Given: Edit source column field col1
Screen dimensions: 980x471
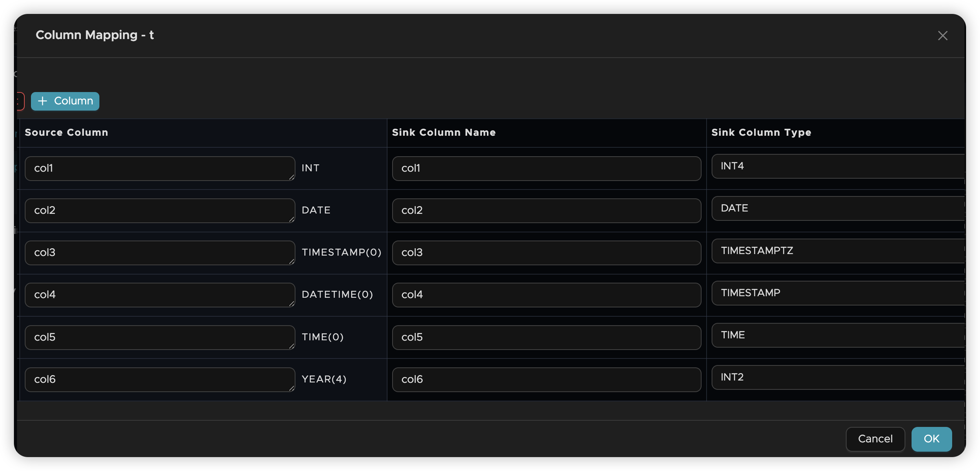Looking at the screenshot, I should 160,168.
